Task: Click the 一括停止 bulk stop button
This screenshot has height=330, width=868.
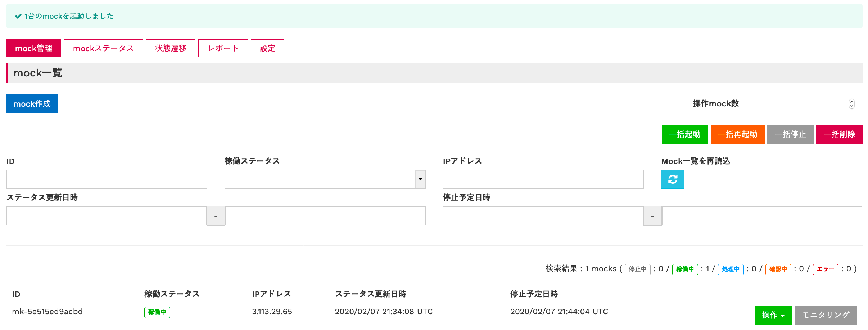Action: [790, 134]
